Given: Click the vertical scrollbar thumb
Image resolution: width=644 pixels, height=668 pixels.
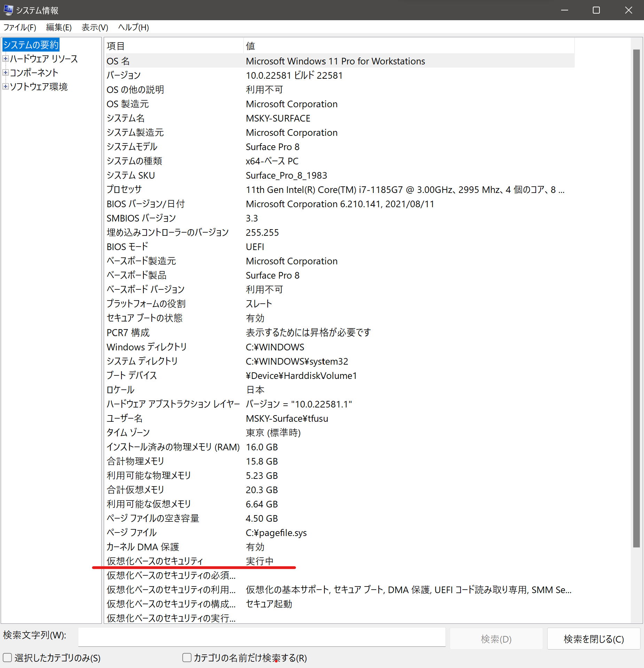Looking at the screenshot, I should pyautogui.click(x=636, y=298).
